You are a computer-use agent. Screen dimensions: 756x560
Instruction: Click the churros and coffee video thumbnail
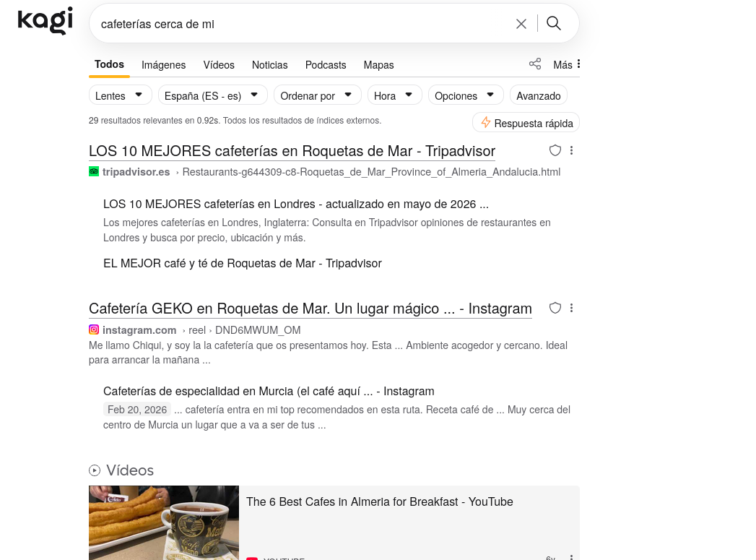(x=164, y=523)
